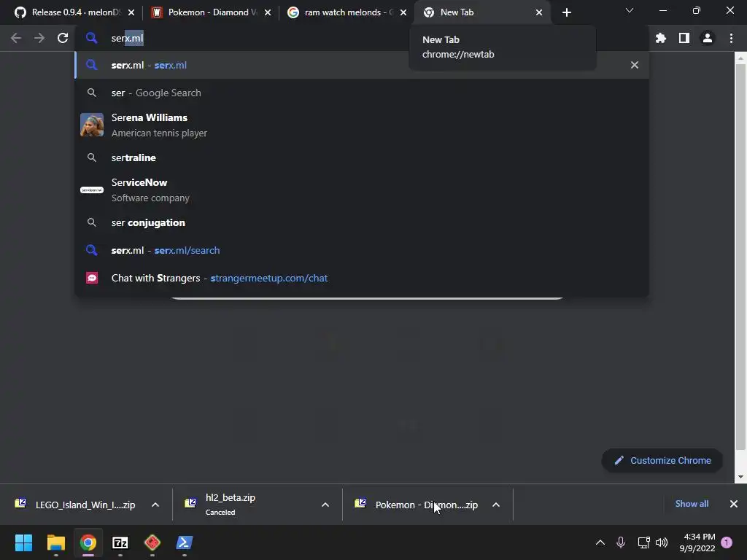Click Serena Williams thumbnail photo
Image resolution: width=747 pixels, height=560 pixels.
click(91, 125)
